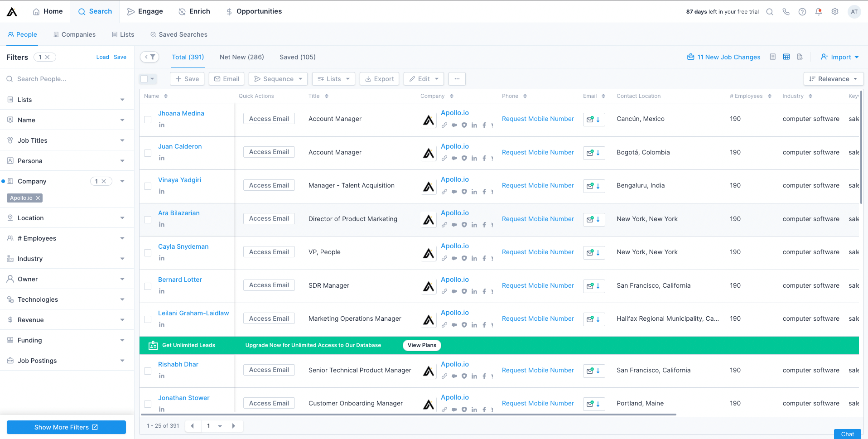
Task: Click the list view icon beside the grid view
Action: [x=773, y=57]
